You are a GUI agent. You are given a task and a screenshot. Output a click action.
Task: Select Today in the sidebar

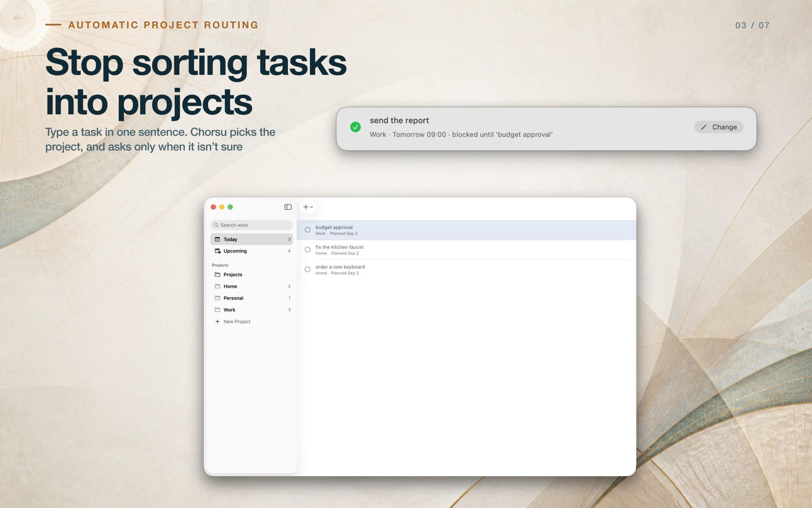click(252, 239)
